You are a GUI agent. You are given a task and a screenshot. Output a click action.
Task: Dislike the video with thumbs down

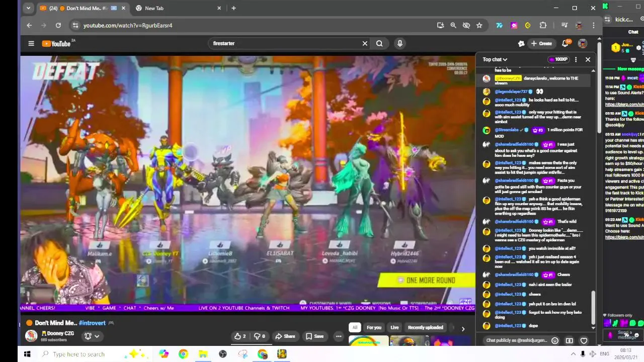[259, 336]
